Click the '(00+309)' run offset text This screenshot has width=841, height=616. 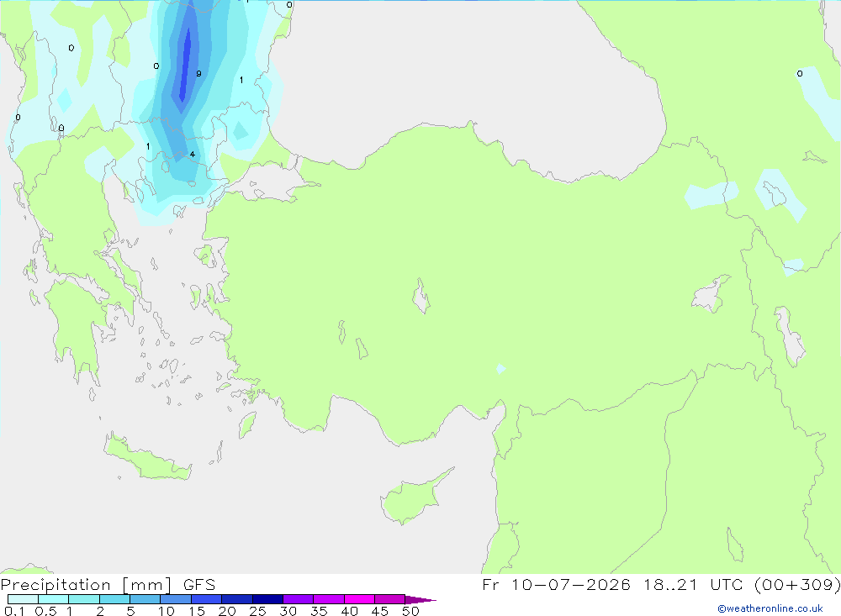pos(797,585)
